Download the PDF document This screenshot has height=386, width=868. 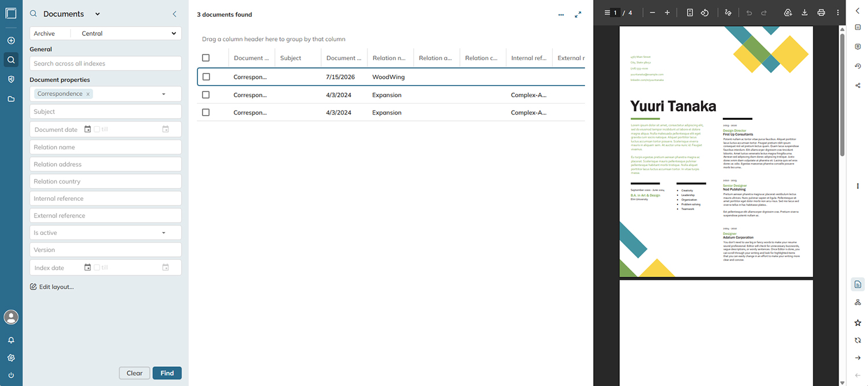pyautogui.click(x=804, y=13)
